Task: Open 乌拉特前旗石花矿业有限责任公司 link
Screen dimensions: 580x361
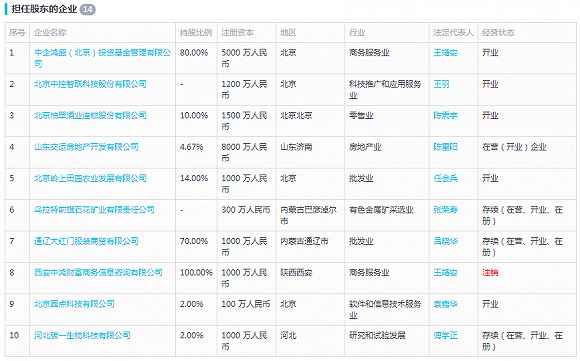Action: click(94, 210)
